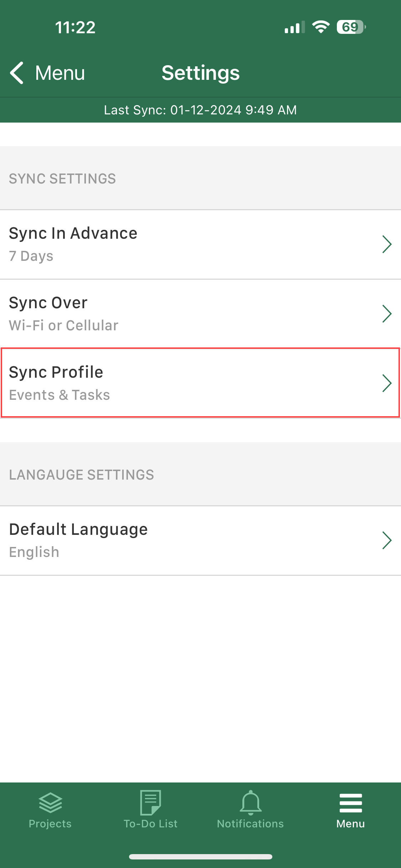401x868 pixels.
Task: Tap the back chevron icon
Action: pos(17,73)
